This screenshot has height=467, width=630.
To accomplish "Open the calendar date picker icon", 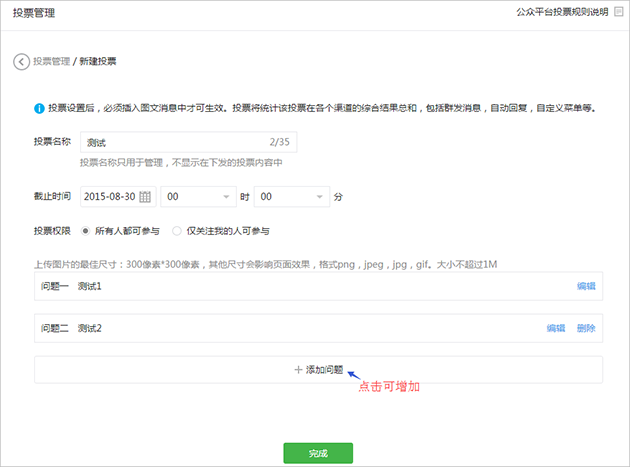I will pyautogui.click(x=145, y=197).
